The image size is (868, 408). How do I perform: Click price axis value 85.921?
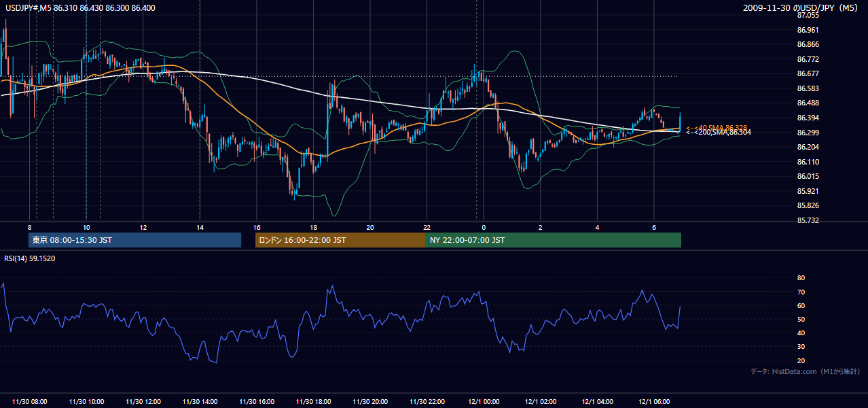[808, 191]
